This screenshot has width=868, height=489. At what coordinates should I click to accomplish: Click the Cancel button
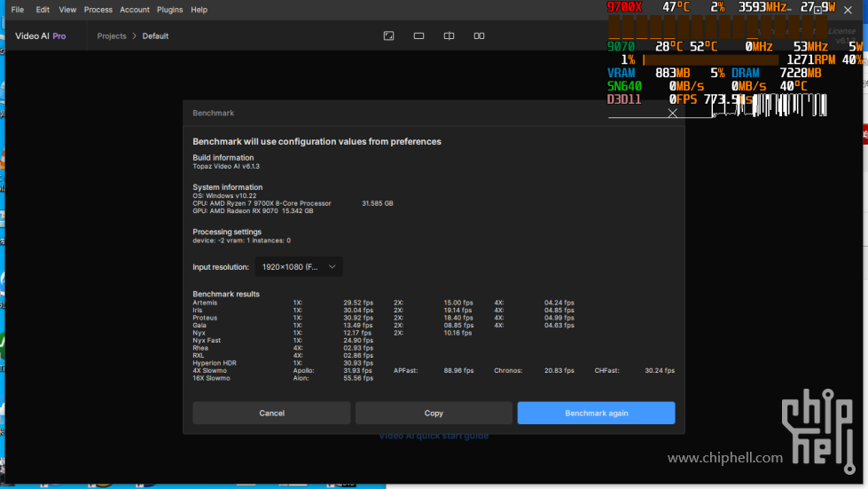(x=271, y=414)
